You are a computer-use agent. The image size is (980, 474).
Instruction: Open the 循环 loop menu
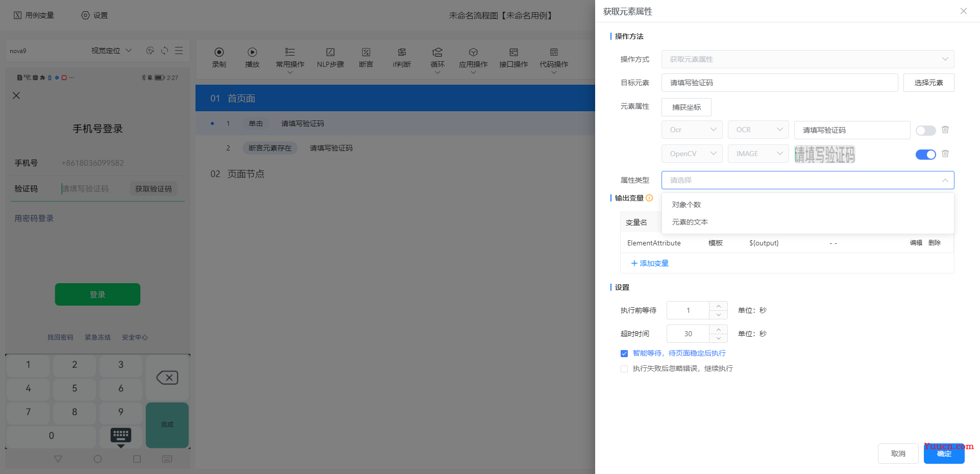pos(437,60)
